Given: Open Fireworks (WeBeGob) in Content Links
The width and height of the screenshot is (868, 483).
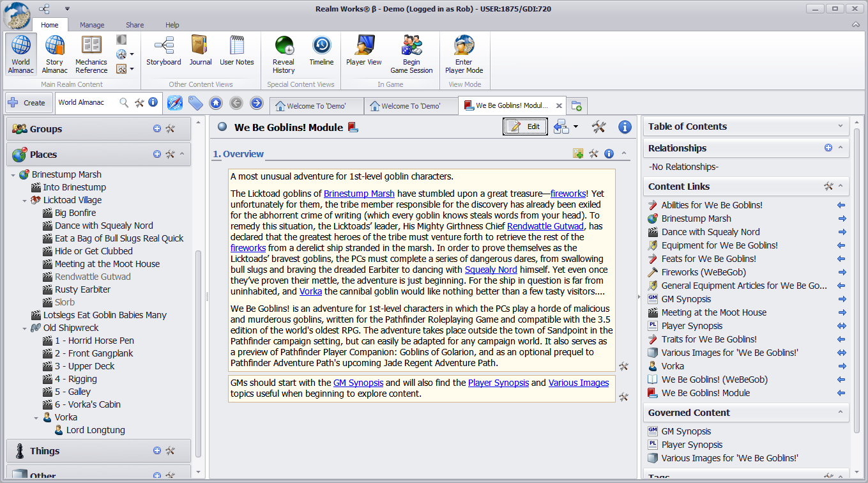Looking at the screenshot, I should [x=703, y=272].
